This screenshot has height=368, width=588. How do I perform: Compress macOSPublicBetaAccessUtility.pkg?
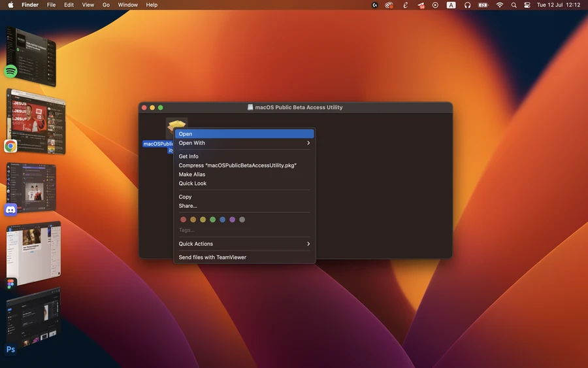(244, 165)
